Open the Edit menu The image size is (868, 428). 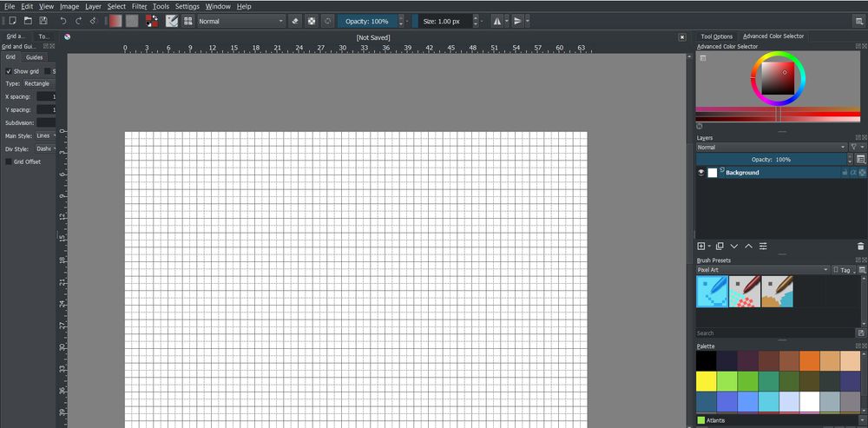click(27, 6)
